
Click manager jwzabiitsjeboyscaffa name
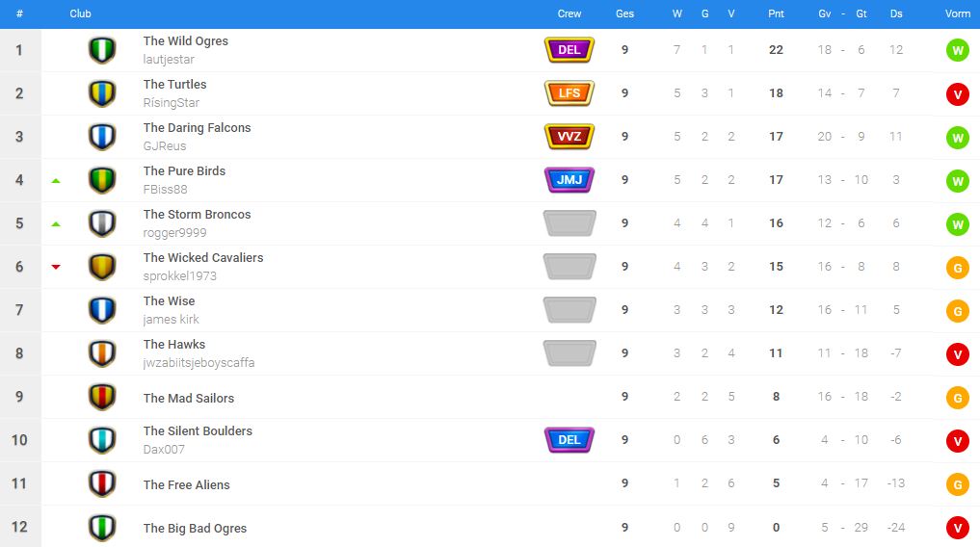click(199, 363)
